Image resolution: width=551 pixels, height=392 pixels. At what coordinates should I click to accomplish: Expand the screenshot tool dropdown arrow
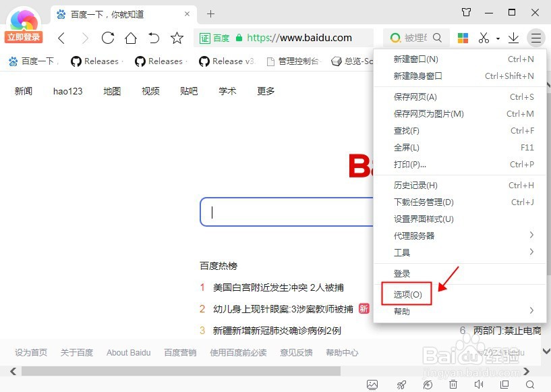point(498,38)
